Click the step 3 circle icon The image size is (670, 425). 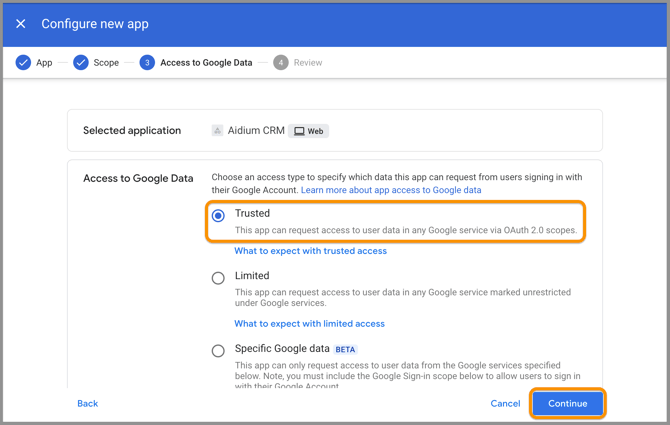click(147, 63)
